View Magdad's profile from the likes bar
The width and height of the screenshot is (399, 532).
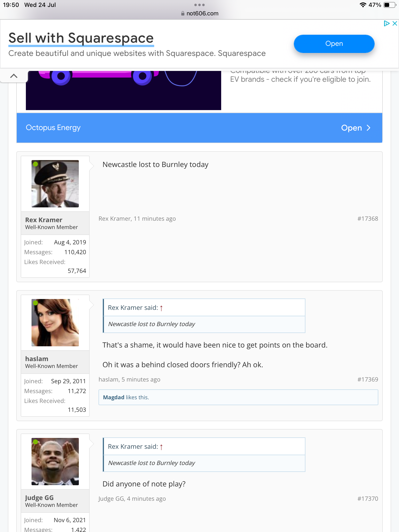pos(114,397)
